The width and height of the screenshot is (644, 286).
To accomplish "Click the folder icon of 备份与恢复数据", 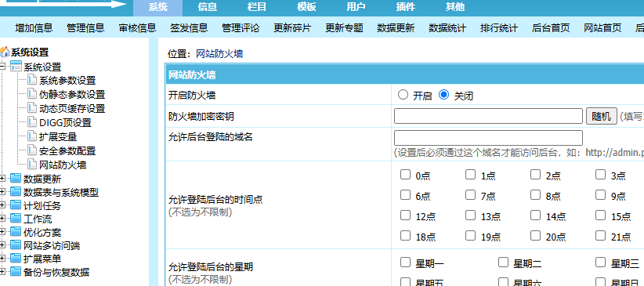I will click(x=16, y=272).
